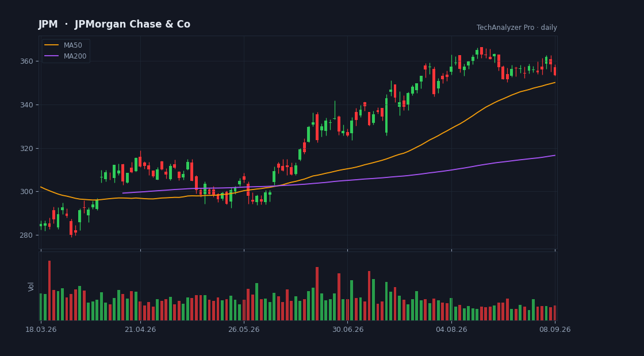
Task: Select the orange MA50 legend line swatch
Action: pyautogui.click(x=51, y=45)
